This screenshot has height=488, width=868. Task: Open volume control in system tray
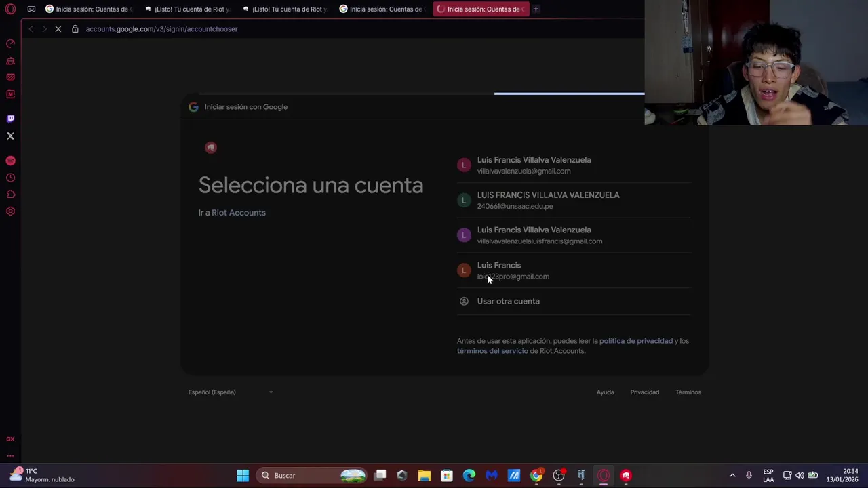pyautogui.click(x=800, y=475)
